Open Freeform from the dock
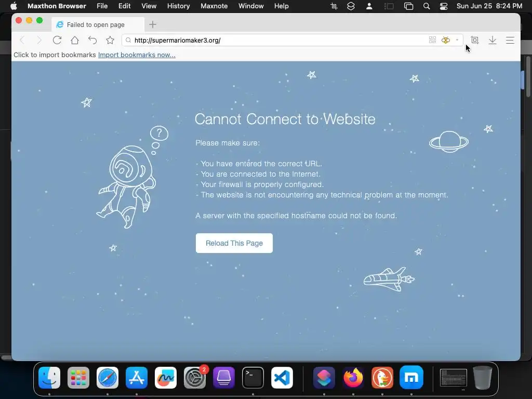This screenshot has height=399, width=532. point(166,378)
